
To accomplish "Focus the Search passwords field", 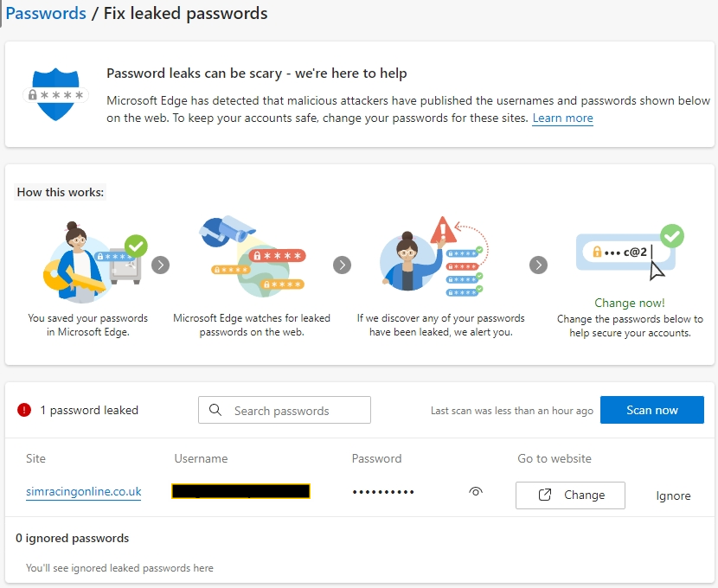I will [x=285, y=410].
